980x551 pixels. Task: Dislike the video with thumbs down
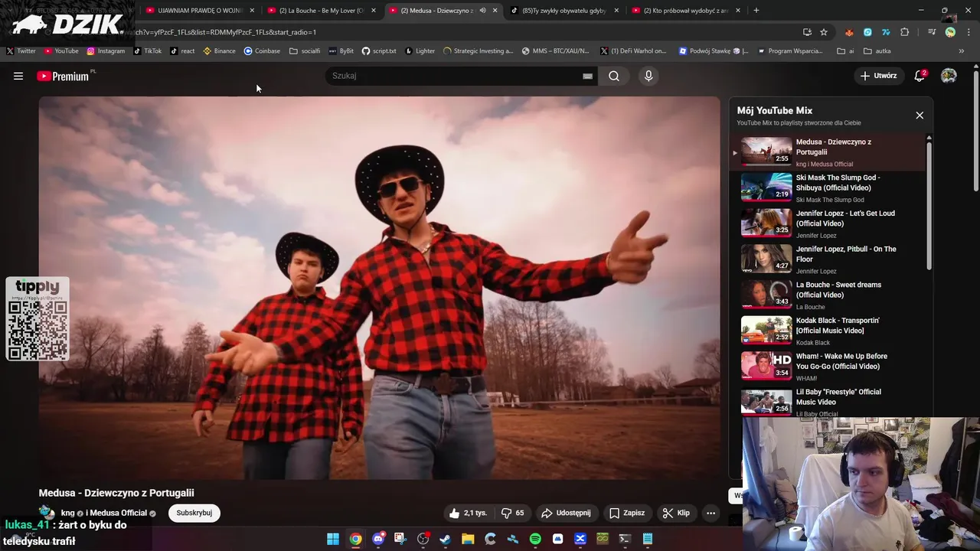(513, 513)
